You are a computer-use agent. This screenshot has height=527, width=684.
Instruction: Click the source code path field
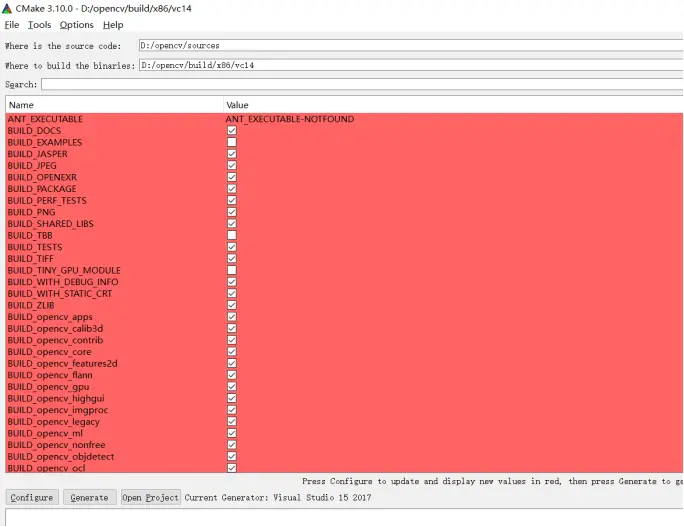[411, 45]
